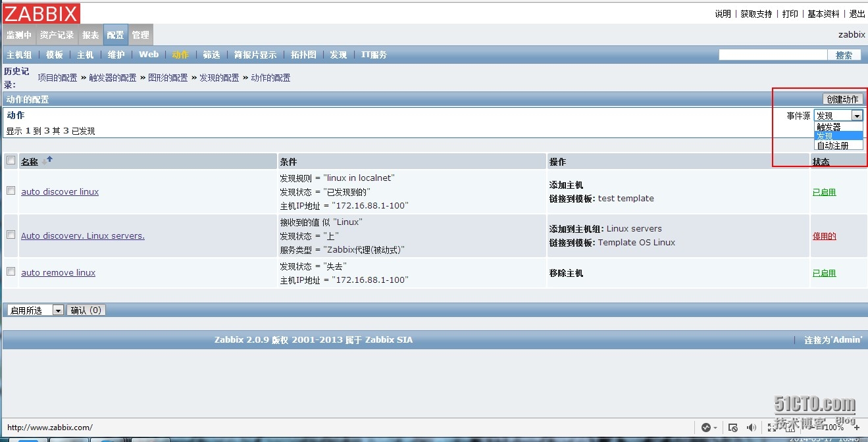Click the 创建动作 button
Viewport: 868px width, 442px height.
click(843, 99)
